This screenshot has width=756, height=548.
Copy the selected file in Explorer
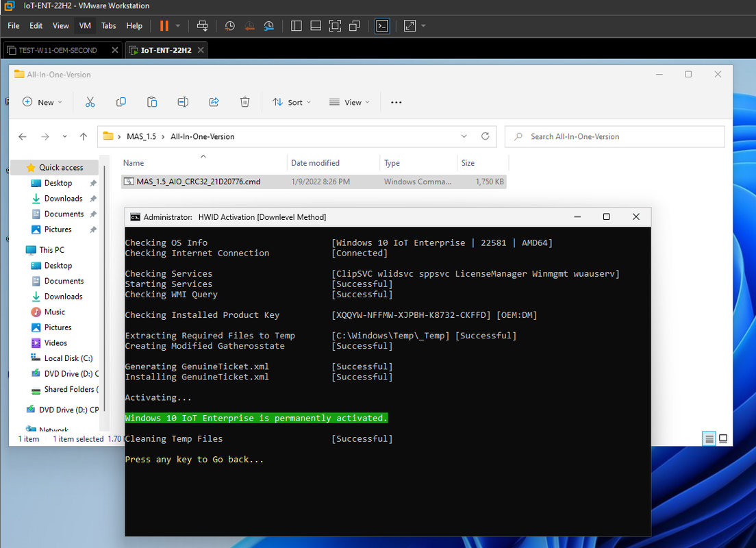point(121,102)
